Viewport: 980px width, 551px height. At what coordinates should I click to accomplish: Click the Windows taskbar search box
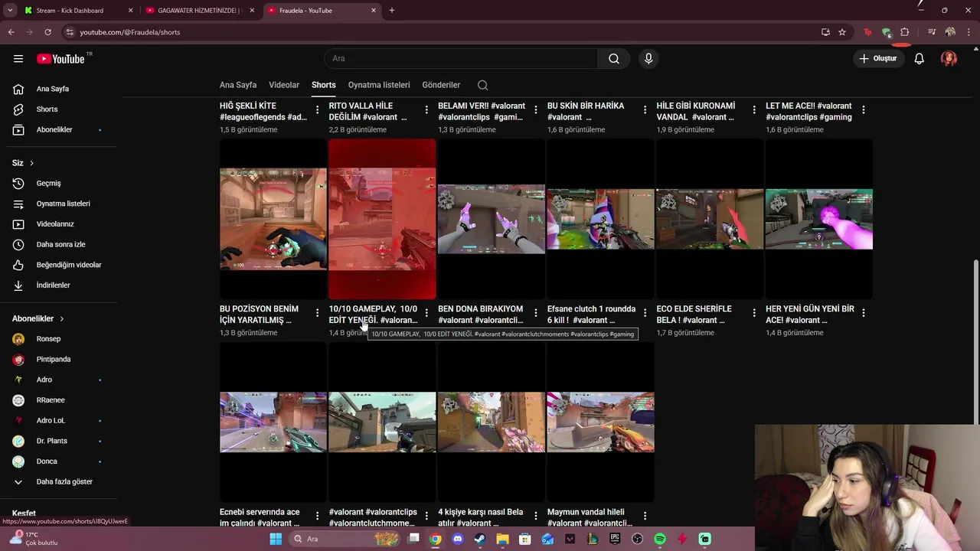click(x=345, y=539)
